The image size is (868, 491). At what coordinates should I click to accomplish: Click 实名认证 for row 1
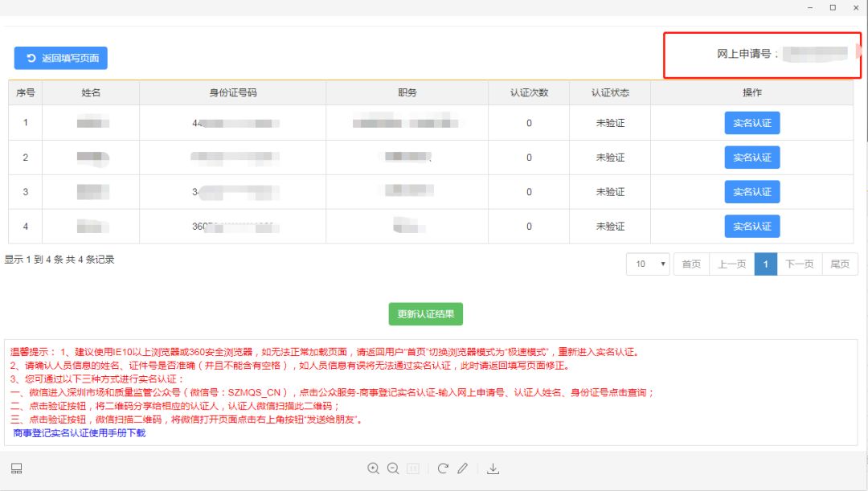(751, 123)
